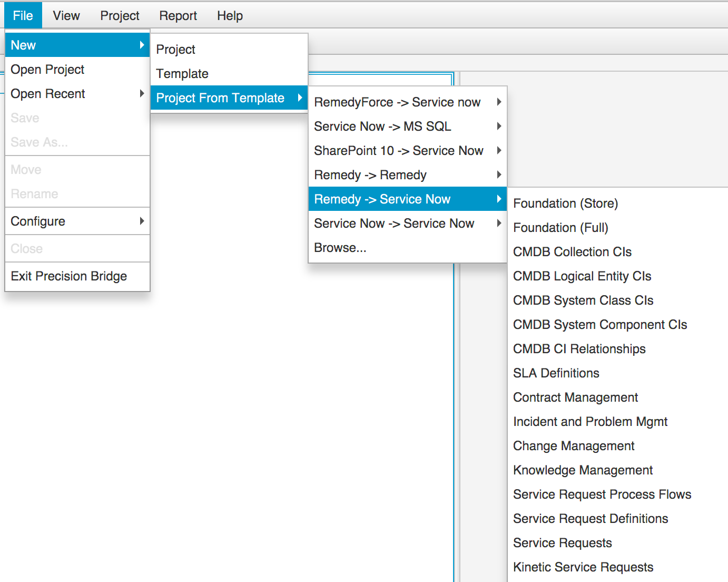Select Incident and Problem Mgmt template
The height and width of the screenshot is (582, 728).
coord(618,421)
